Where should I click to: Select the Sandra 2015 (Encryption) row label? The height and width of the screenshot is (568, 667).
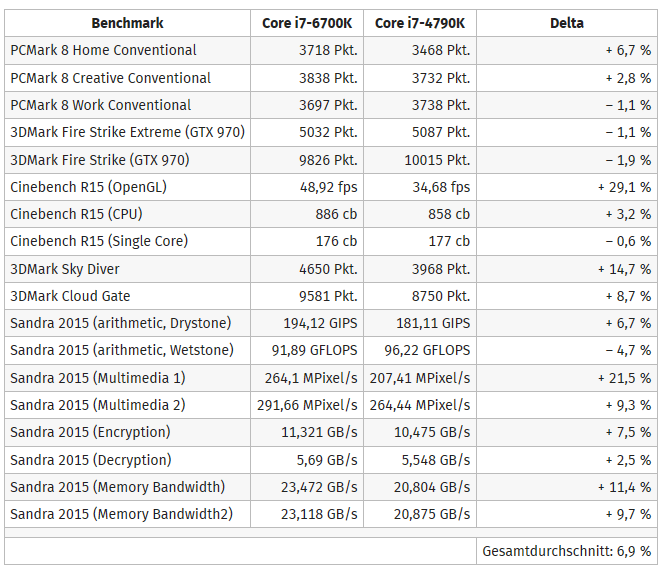(90, 432)
